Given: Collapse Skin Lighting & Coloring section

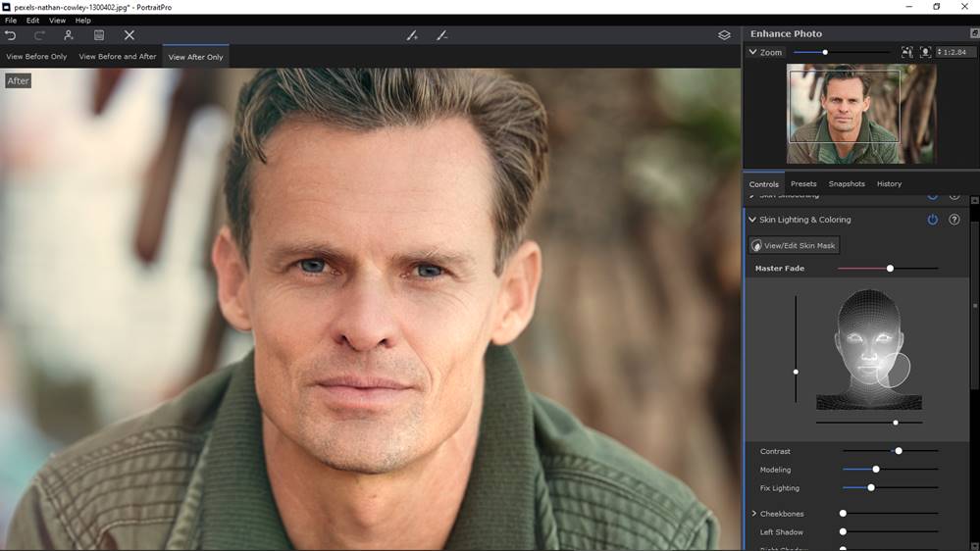Looking at the screenshot, I should click(752, 220).
